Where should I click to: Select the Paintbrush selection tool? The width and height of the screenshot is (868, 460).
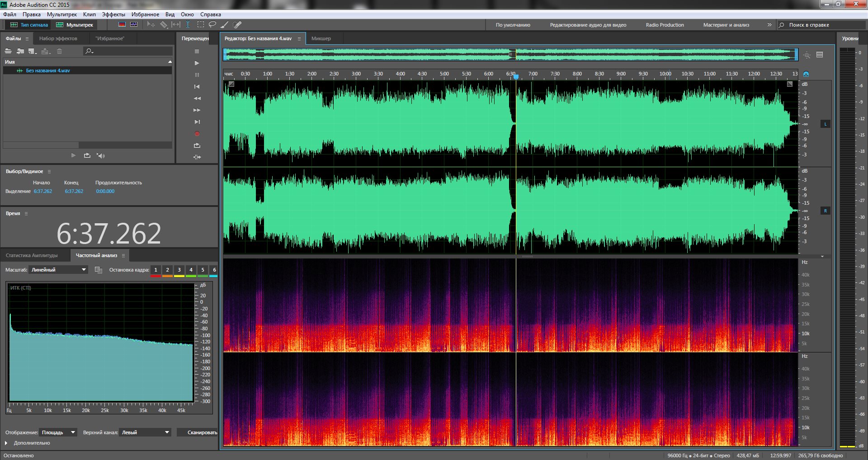(224, 25)
